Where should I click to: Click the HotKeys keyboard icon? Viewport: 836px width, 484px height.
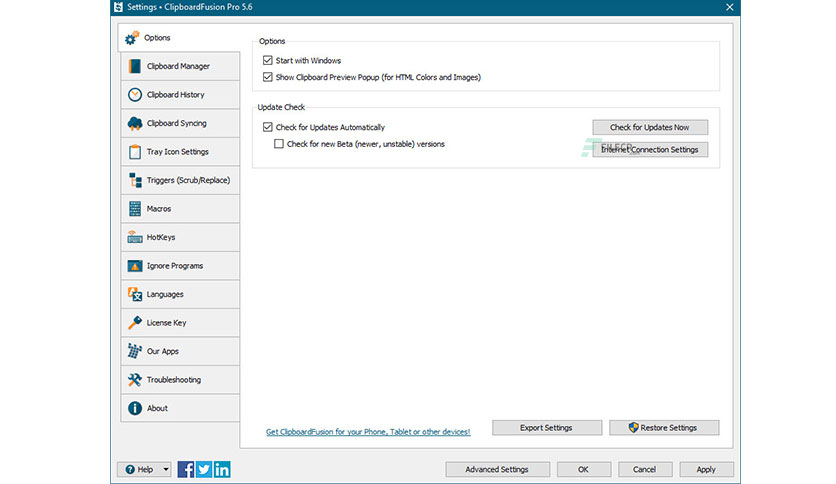pyautogui.click(x=135, y=237)
